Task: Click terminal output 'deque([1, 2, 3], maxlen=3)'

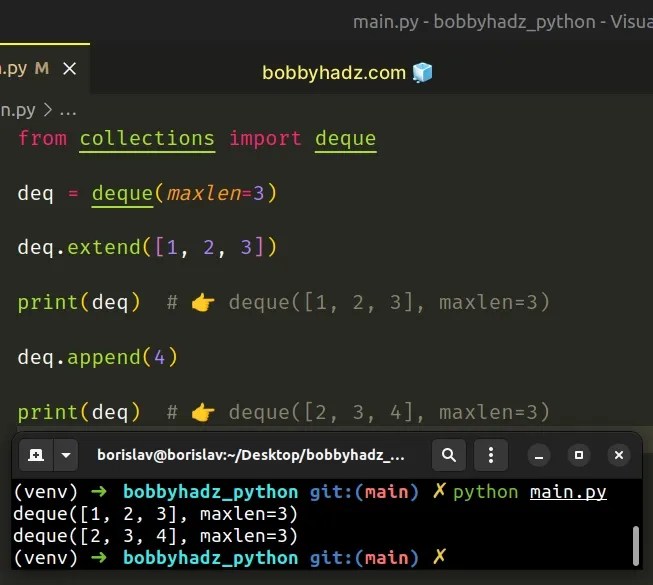Action: coord(155,514)
